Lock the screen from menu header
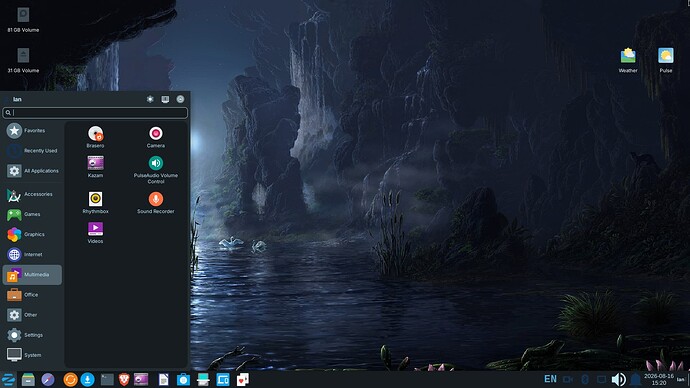This screenshot has width=690, height=388. pyautogui.click(x=165, y=99)
